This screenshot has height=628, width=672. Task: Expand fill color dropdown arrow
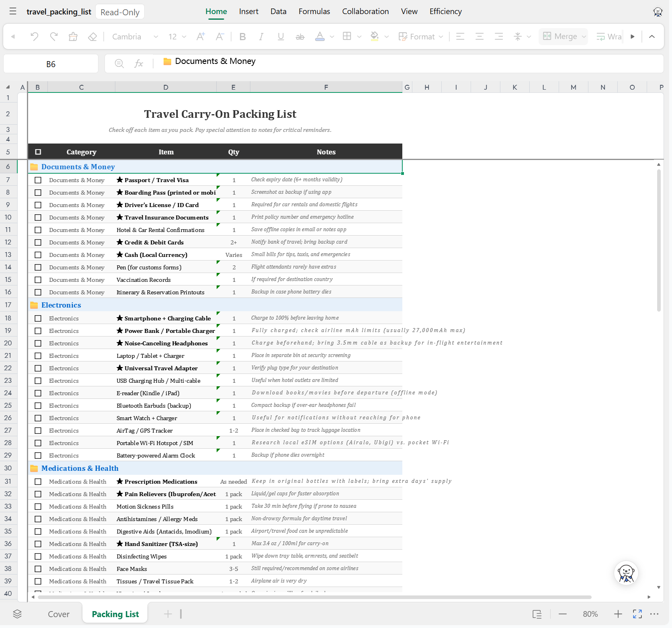(387, 37)
